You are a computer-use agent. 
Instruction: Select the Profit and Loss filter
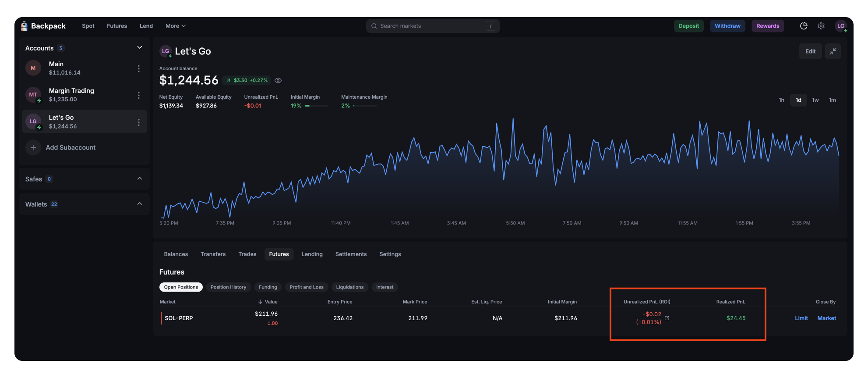coord(307,287)
